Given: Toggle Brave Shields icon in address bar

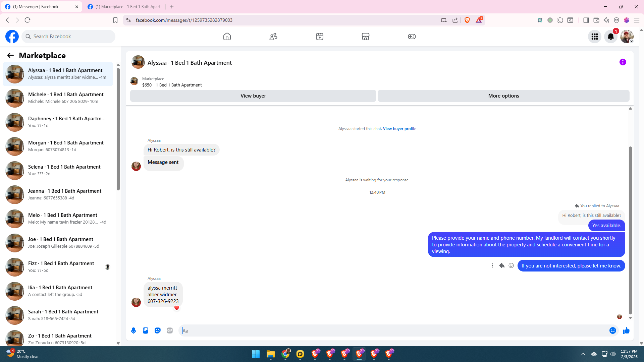Looking at the screenshot, I should click(467, 20).
